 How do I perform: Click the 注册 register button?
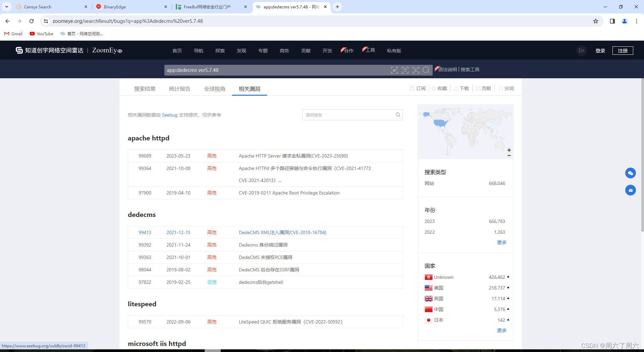(623, 51)
